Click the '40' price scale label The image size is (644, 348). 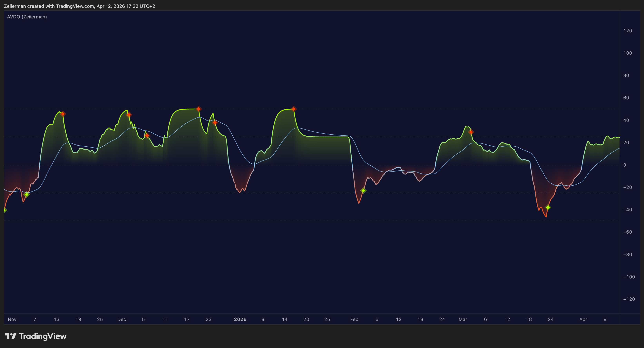pyautogui.click(x=626, y=120)
